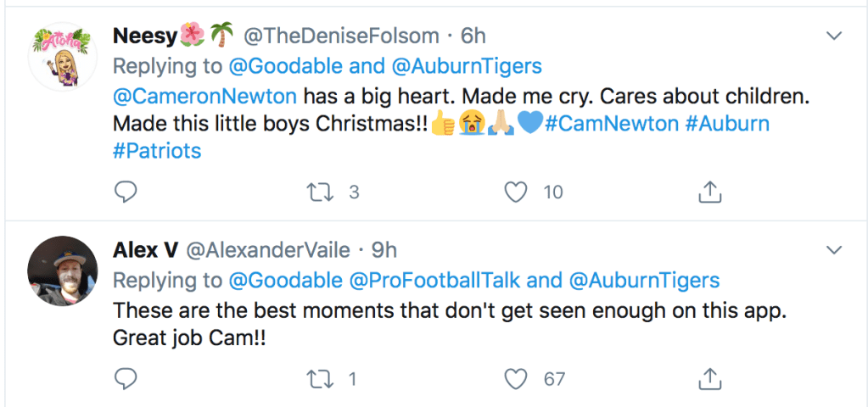Image resolution: width=868 pixels, height=407 pixels.
Task: Open more options chevron on Neesy's tweet
Action: pos(834,36)
